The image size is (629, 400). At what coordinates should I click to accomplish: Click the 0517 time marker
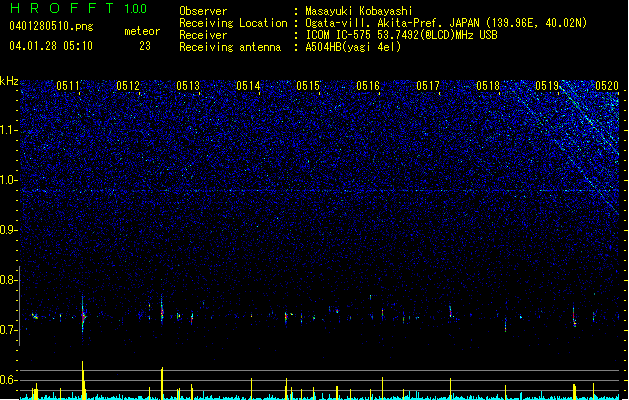click(428, 85)
